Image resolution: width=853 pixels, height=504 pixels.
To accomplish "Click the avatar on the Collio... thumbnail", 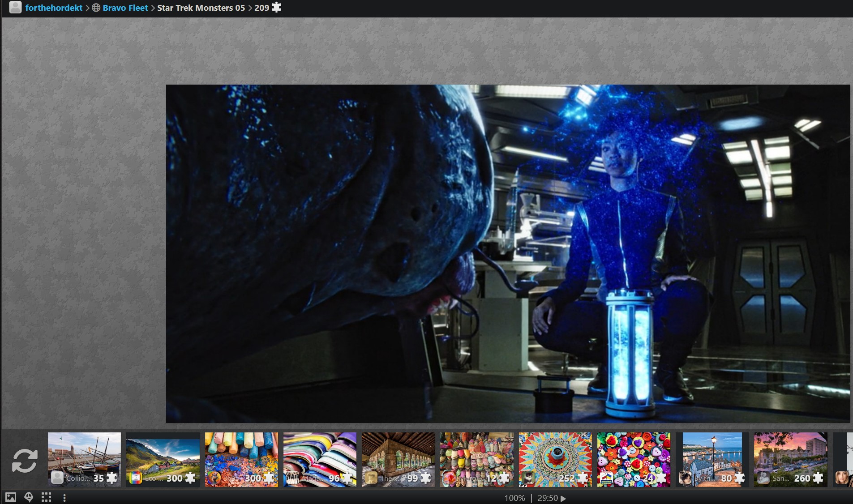I will (x=57, y=478).
